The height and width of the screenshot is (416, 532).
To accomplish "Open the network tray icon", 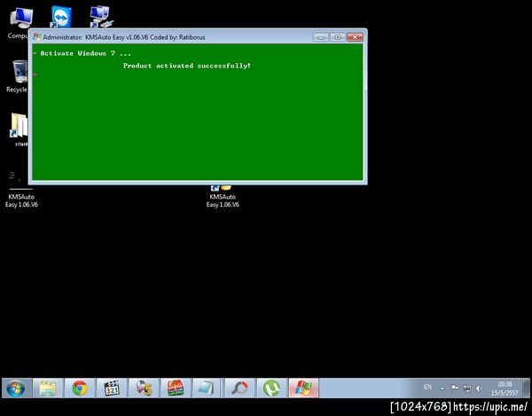I will 467,389.
